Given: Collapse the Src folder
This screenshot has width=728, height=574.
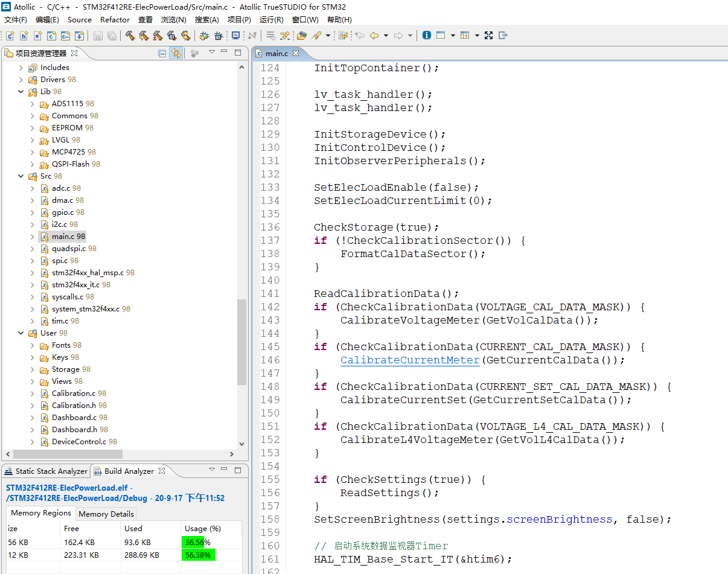Looking at the screenshot, I should tap(21, 176).
